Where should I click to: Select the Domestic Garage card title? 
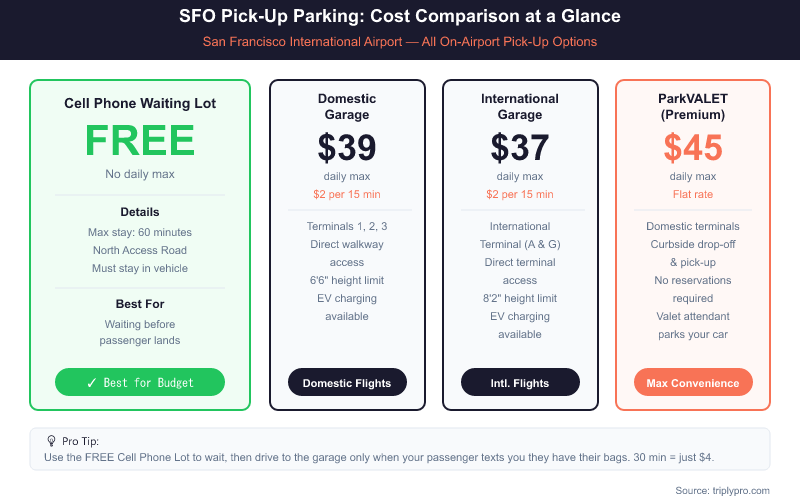pyautogui.click(x=347, y=107)
